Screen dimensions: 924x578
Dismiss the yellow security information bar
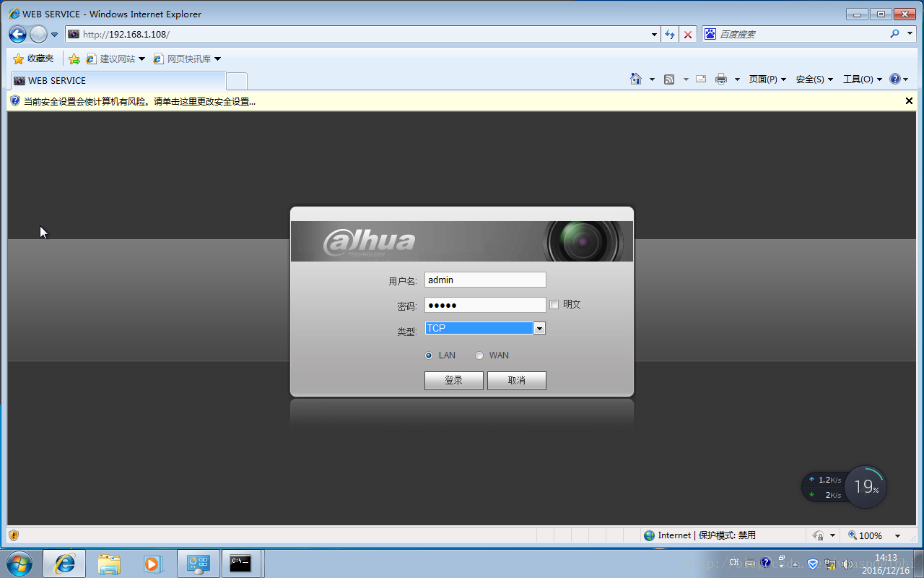[x=909, y=101]
